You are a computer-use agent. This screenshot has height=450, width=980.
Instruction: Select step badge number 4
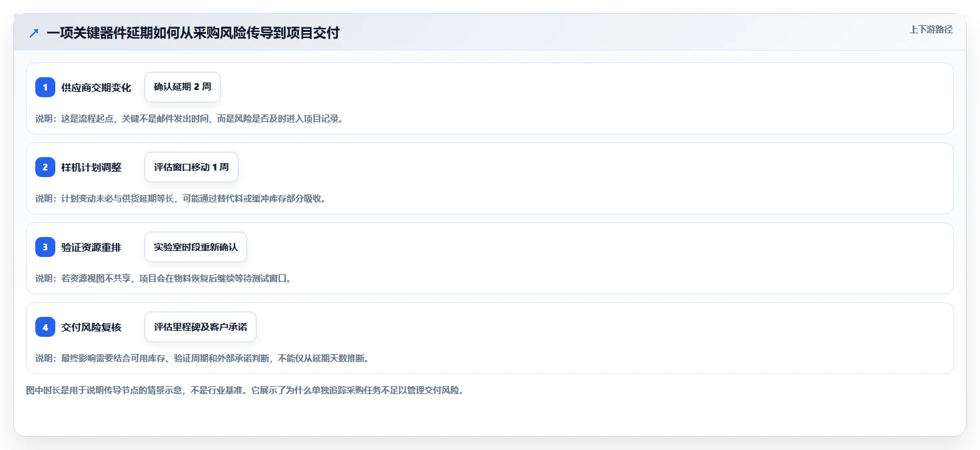(45, 327)
